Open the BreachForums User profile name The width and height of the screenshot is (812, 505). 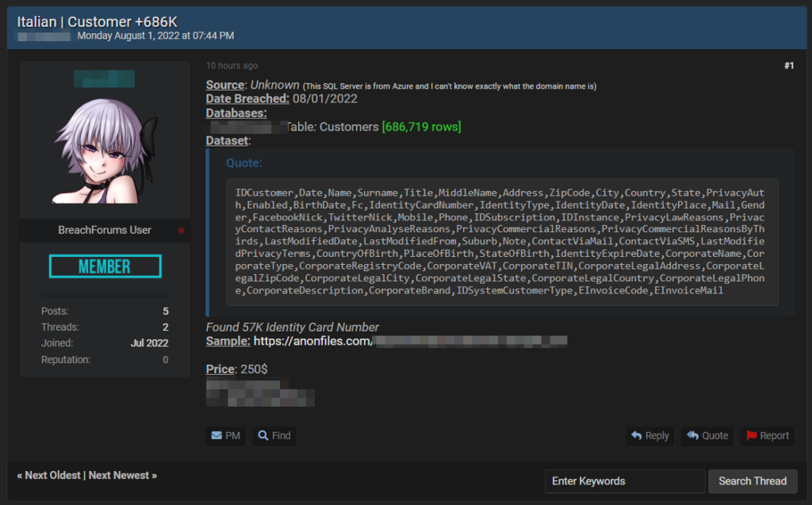tap(105, 231)
